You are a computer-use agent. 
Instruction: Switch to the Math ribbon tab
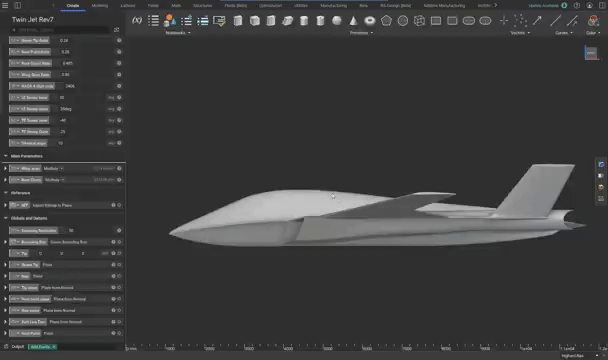[176, 5]
